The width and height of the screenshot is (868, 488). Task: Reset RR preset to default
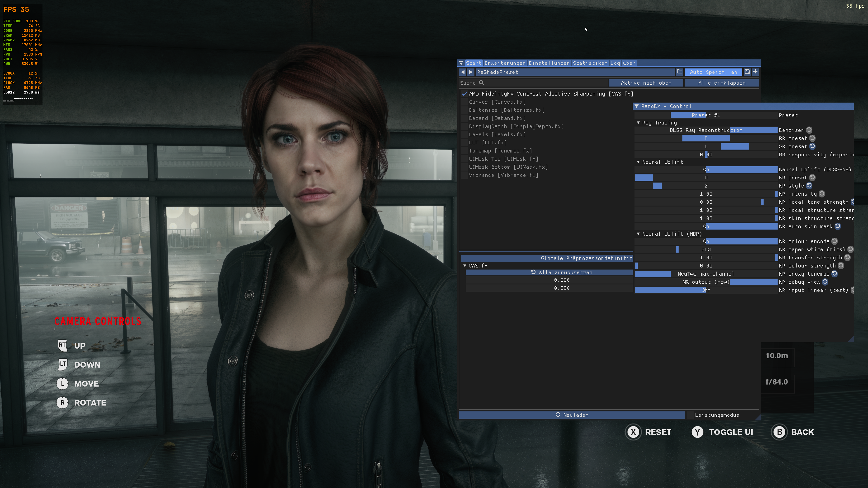coord(812,138)
